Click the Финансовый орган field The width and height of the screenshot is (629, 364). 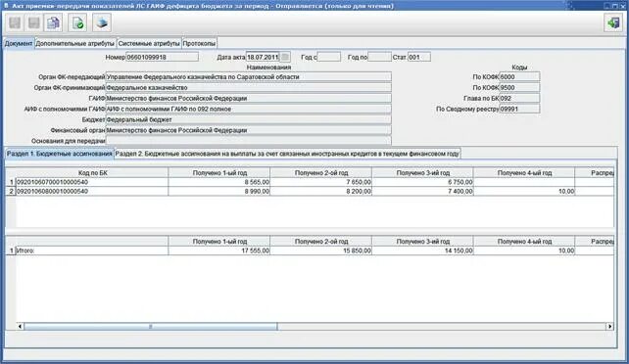[248, 130]
